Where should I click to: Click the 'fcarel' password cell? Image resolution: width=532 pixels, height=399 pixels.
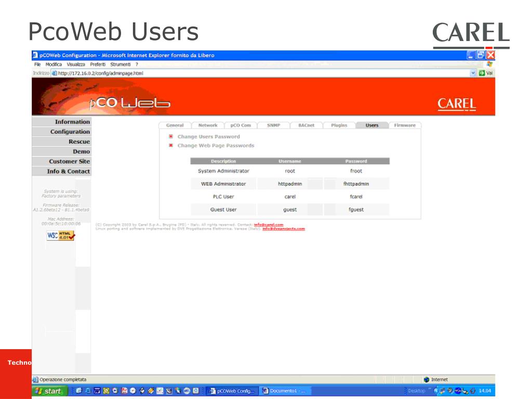pyautogui.click(x=356, y=197)
